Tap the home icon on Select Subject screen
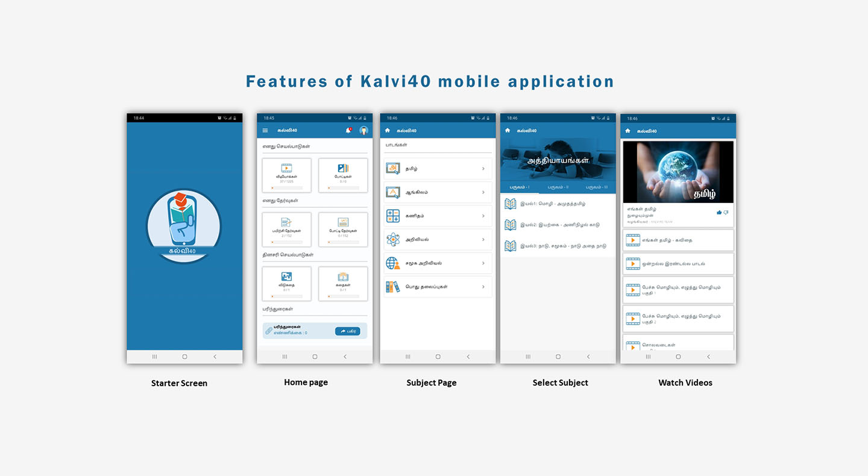The height and width of the screenshot is (476, 868). pyautogui.click(x=508, y=130)
